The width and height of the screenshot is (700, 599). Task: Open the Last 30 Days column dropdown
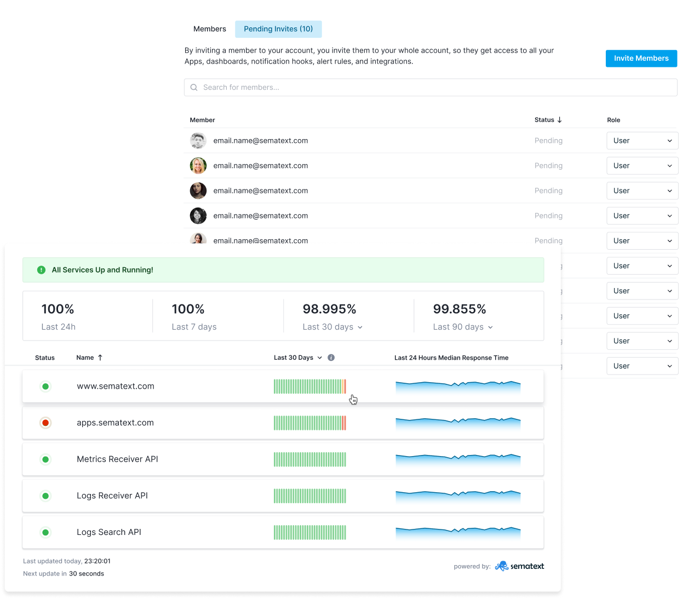point(298,358)
